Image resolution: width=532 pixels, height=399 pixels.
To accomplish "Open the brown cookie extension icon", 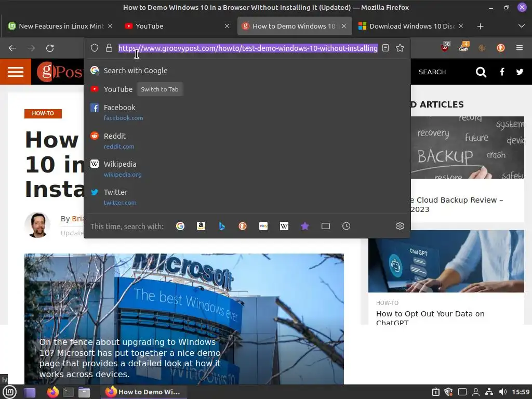I will pyautogui.click(x=482, y=48).
